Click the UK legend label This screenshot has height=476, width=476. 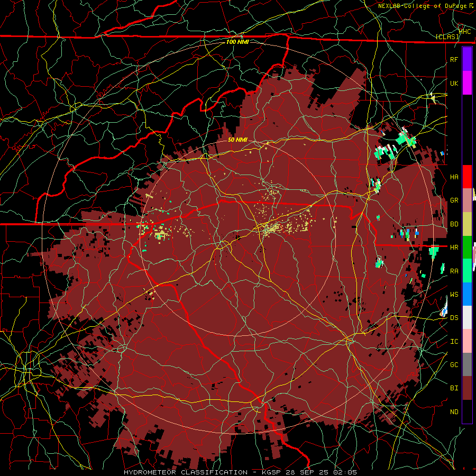(x=454, y=84)
